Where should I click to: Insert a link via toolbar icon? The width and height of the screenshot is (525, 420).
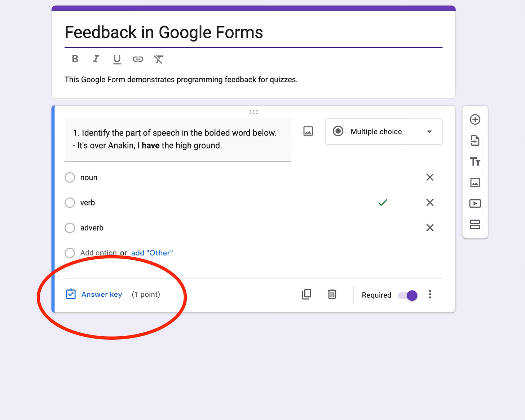click(138, 59)
